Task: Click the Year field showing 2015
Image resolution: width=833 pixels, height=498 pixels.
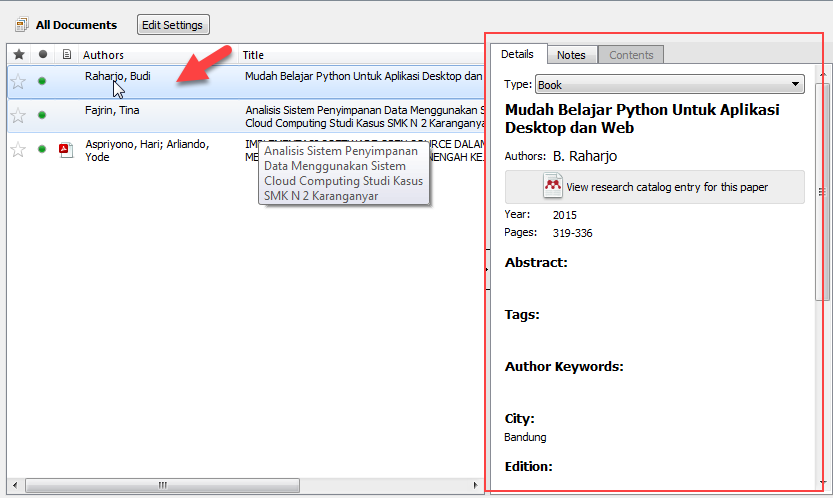Action: point(565,215)
